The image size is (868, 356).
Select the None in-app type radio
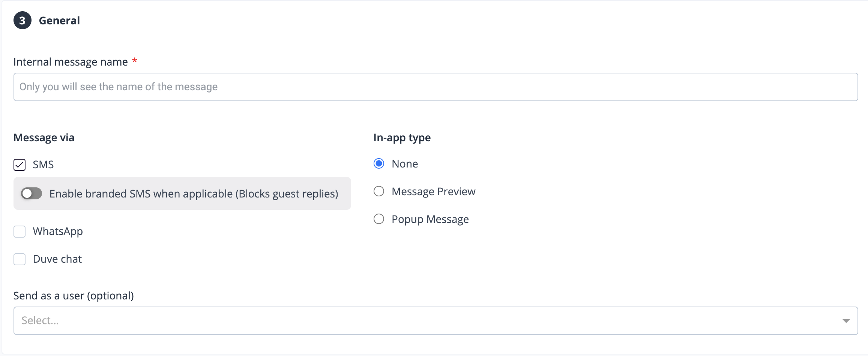coord(379,164)
